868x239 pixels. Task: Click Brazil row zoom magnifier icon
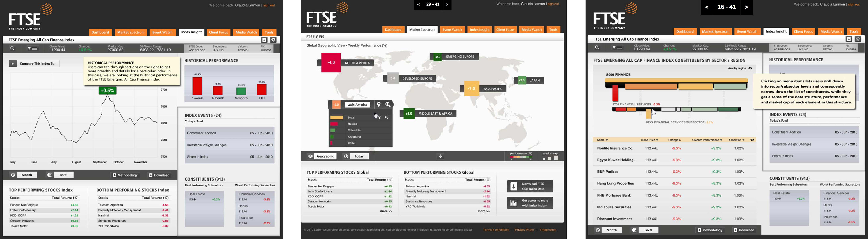pos(387,117)
